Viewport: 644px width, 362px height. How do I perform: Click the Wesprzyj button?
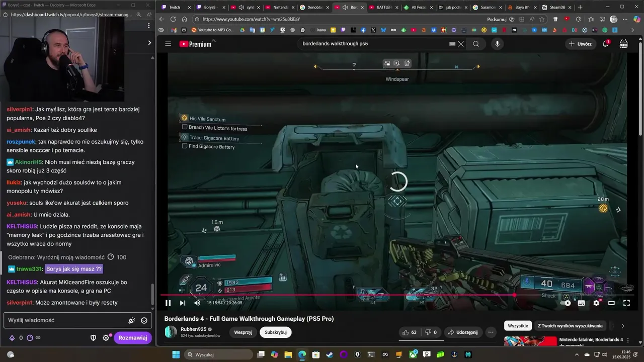pos(243,332)
